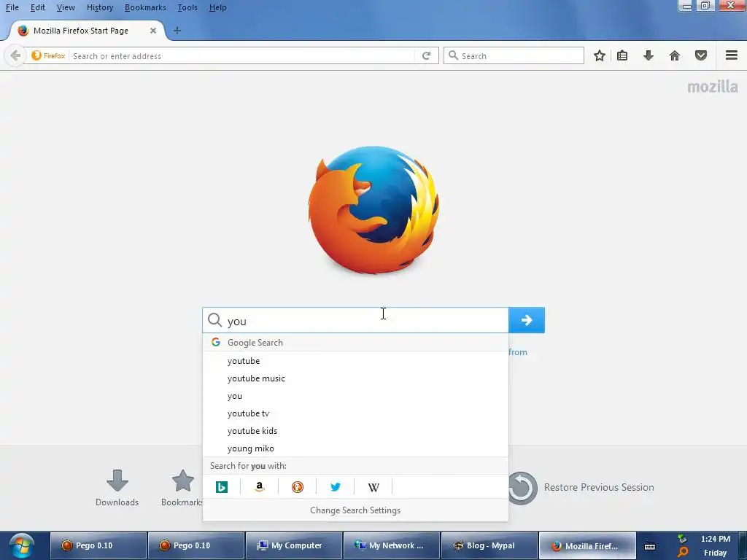The image size is (747, 560).
Task: Bookmark this page with the star icon
Action: (600, 55)
